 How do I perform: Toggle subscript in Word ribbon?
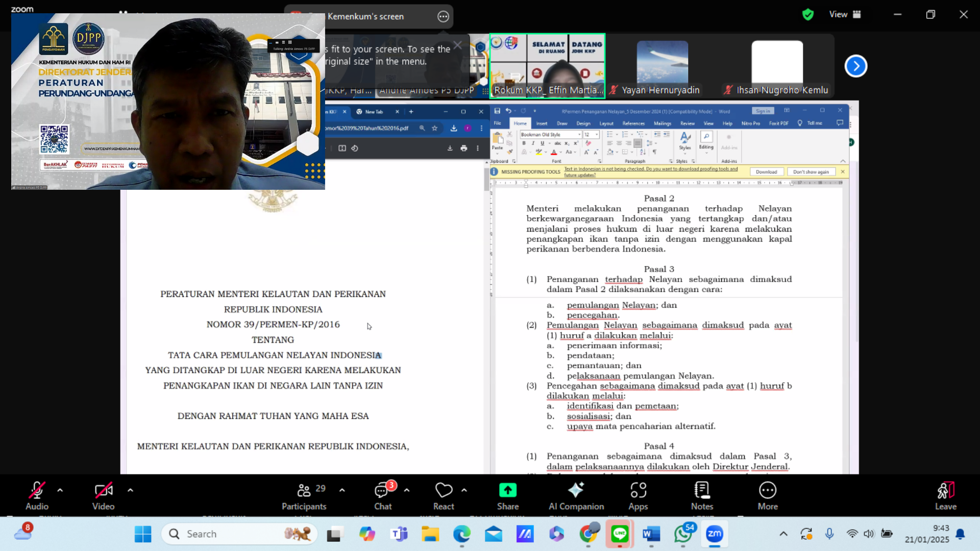point(567,143)
